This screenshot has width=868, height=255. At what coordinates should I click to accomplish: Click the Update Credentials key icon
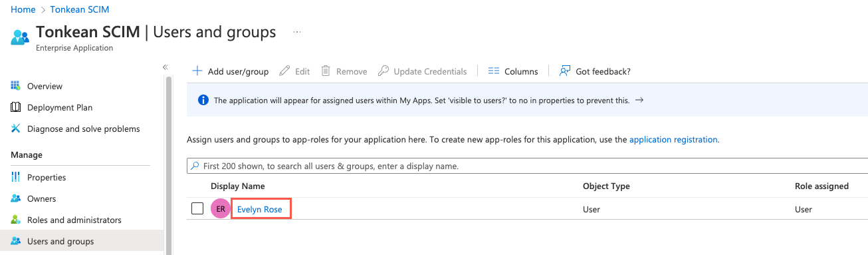[383, 71]
